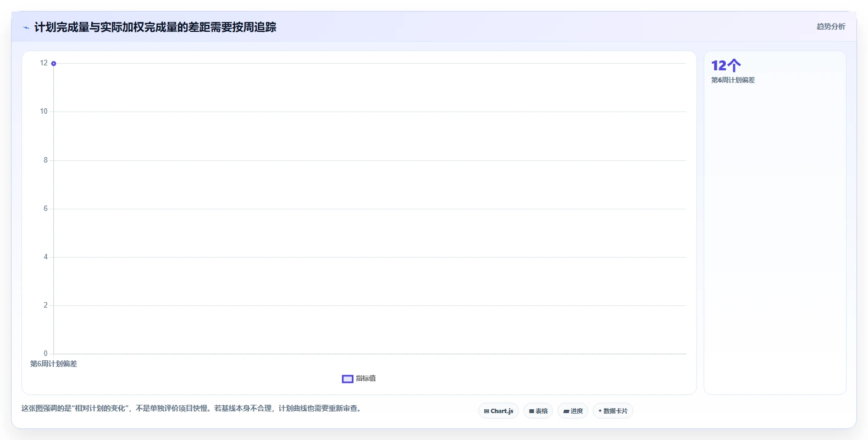This screenshot has height=440, width=868.
Task: Click the y-axis label 8
Action: 46,160
